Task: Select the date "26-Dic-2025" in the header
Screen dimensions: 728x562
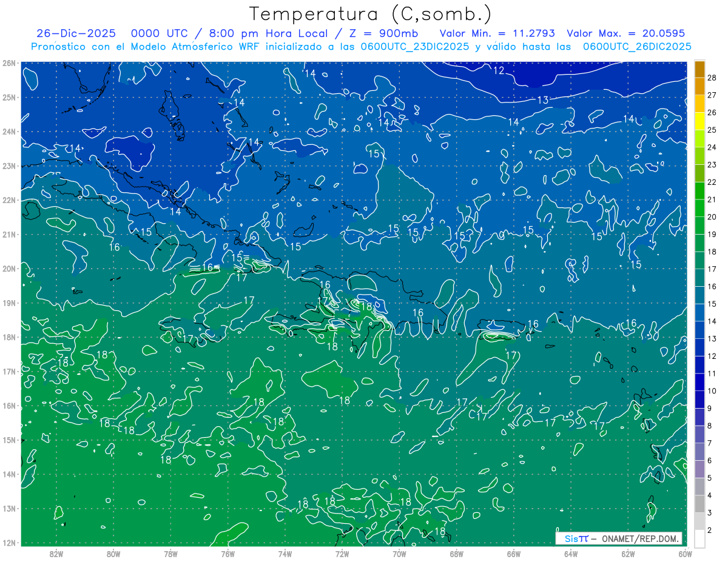Action: coord(76,33)
